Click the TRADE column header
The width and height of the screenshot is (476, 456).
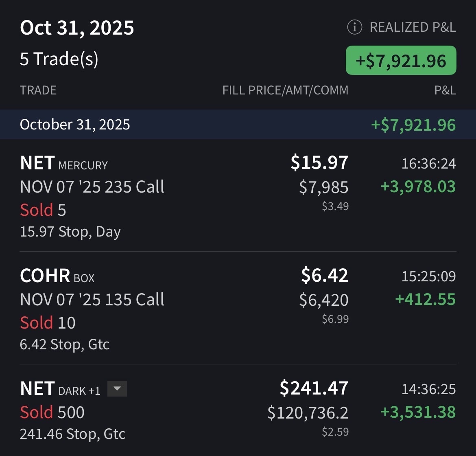coord(38,90)
